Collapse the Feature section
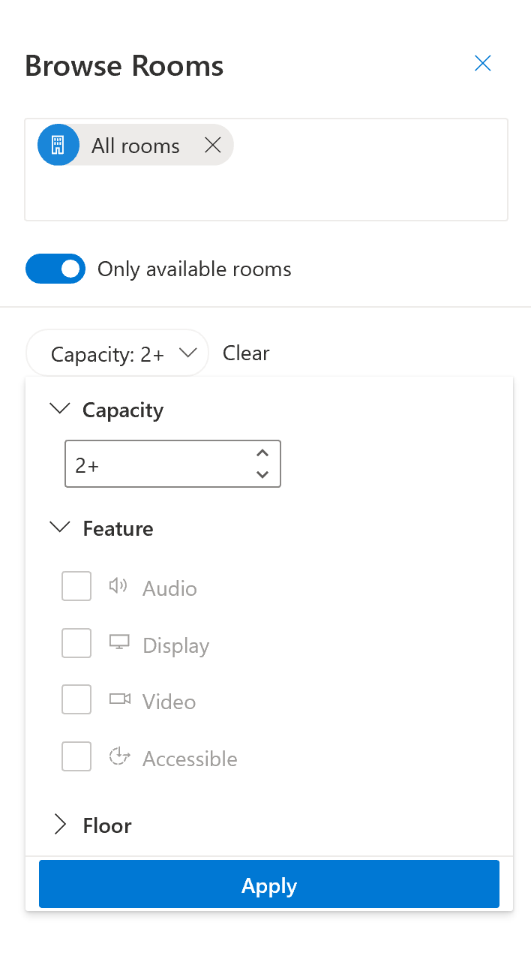This screenshot has width=531, height=980. pyautogui.click(x=59, y=527)
